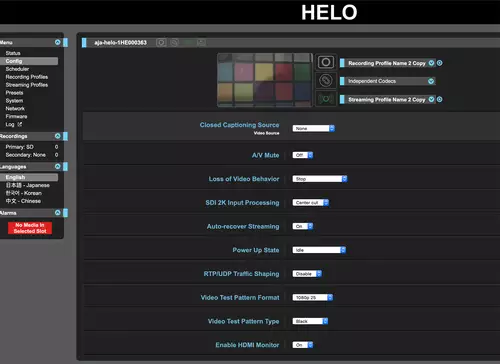Click Secondary: None recordings row
500x364 pixels.
click(32, 155)
